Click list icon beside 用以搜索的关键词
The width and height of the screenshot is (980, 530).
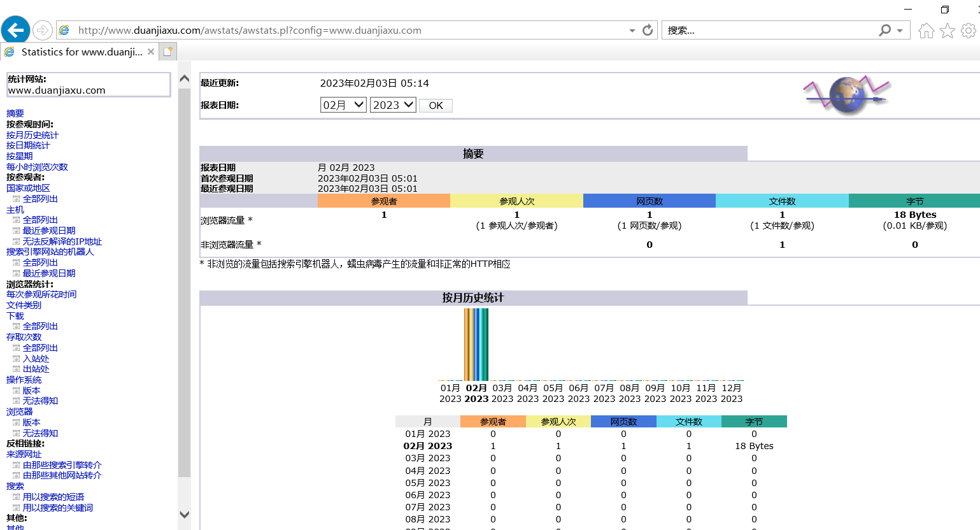point(17,508)
